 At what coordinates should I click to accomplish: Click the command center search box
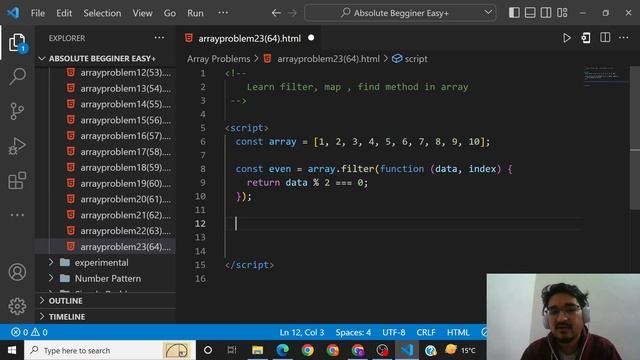click(x=400, y=13)
